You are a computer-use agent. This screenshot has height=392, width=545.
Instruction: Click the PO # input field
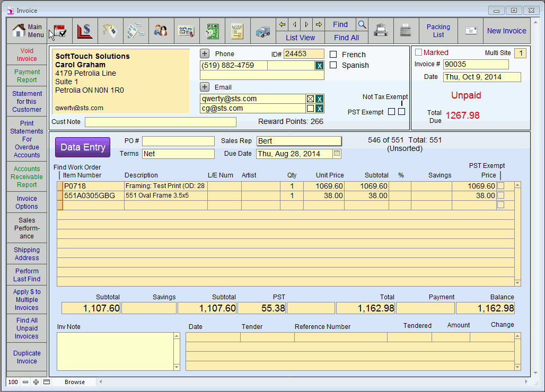[178, 141]
